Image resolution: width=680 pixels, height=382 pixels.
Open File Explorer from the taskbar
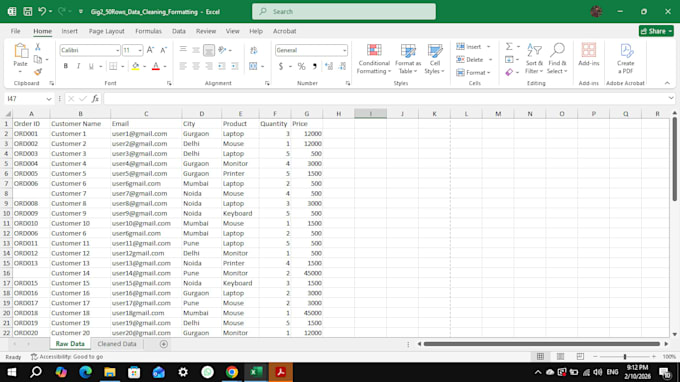coord(110,372)
